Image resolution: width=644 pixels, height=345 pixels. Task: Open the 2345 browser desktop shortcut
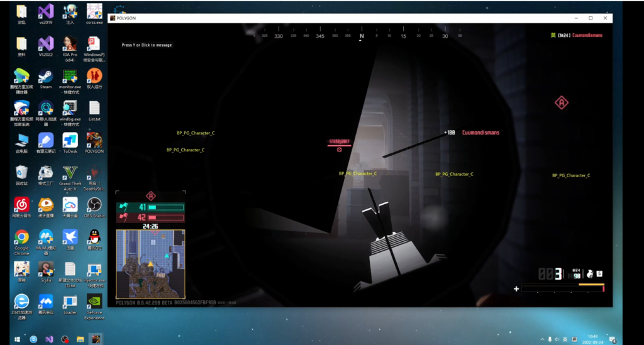coord(21,307)
